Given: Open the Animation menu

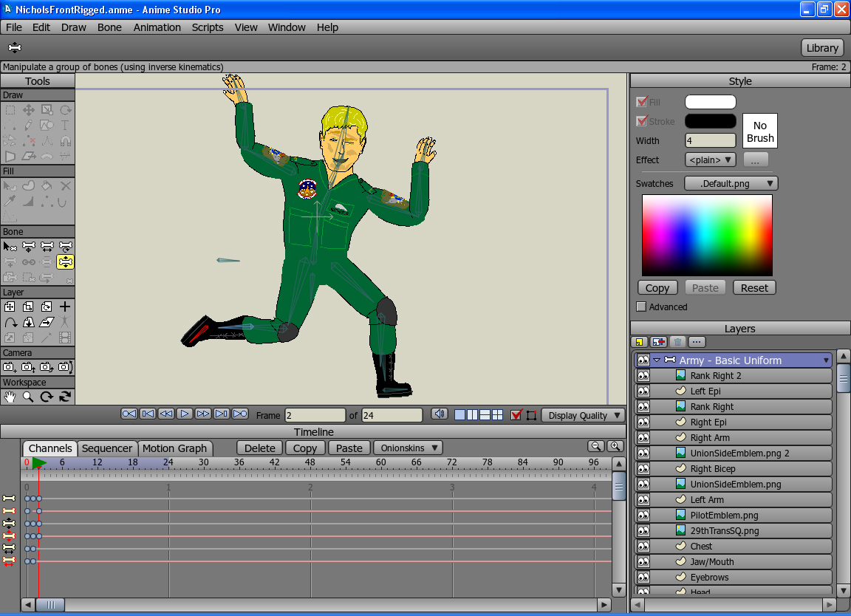Looking at the screenshot, I should point(157,27).
